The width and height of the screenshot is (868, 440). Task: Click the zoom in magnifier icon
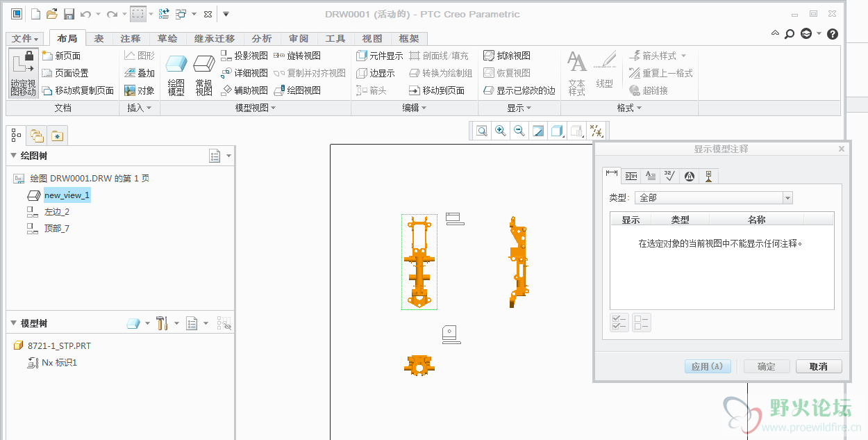click(500, 131)
